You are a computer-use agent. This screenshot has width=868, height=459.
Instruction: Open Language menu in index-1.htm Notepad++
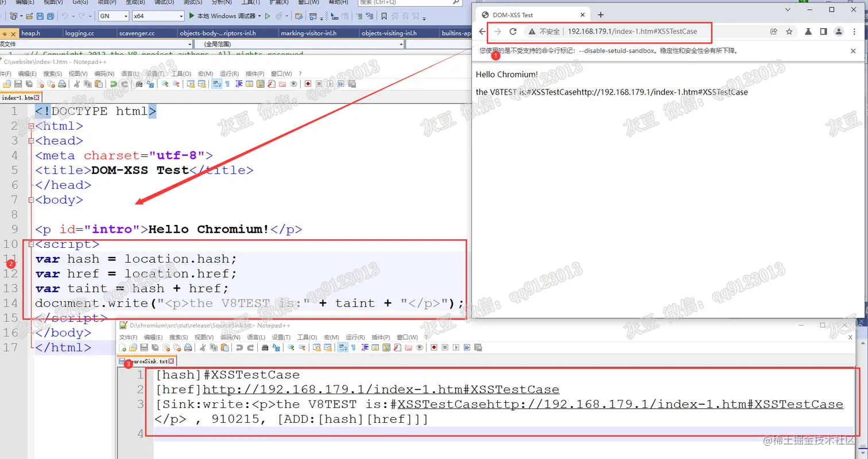pos(130,73)
